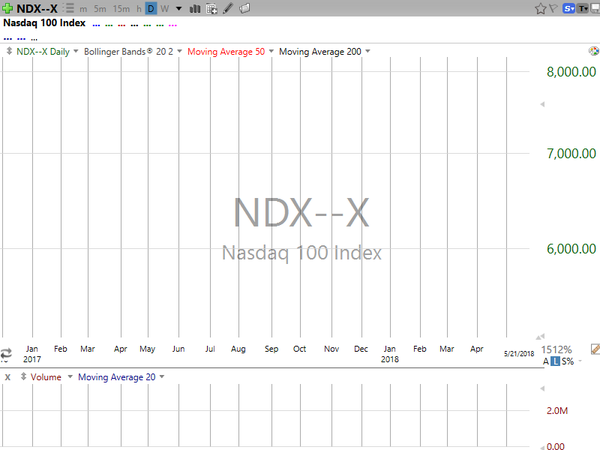600x450 pixels.
Task: Flag the symbol using the flag icon
Action: pyautogui.click(x=553, y=8)
